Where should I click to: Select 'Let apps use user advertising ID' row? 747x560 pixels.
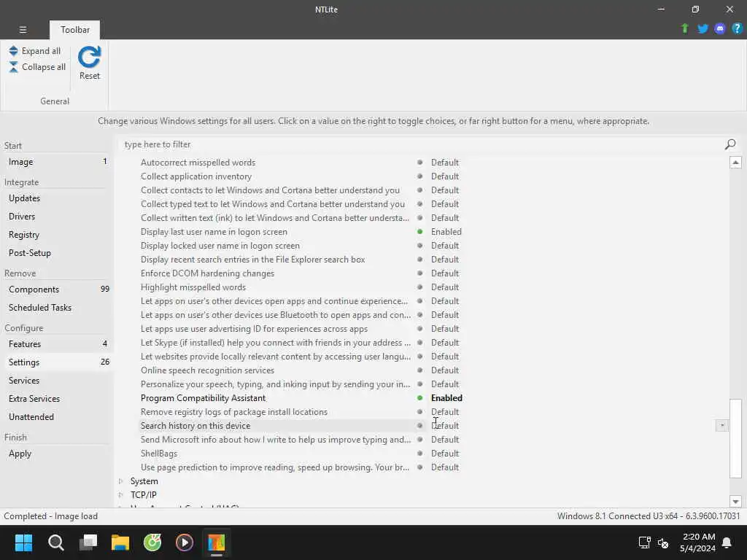(x=254, y=329)
